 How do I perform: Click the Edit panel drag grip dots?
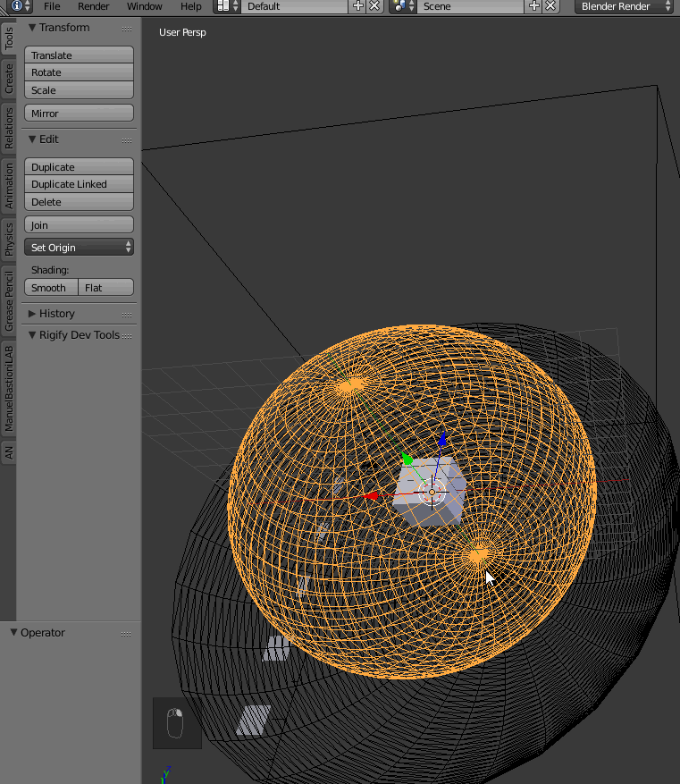127,140
